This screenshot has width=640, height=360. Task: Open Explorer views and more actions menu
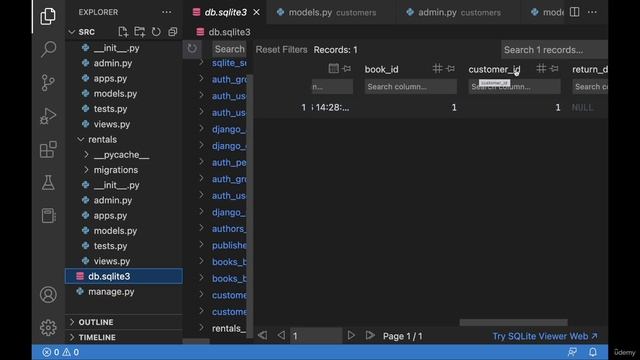167,12
